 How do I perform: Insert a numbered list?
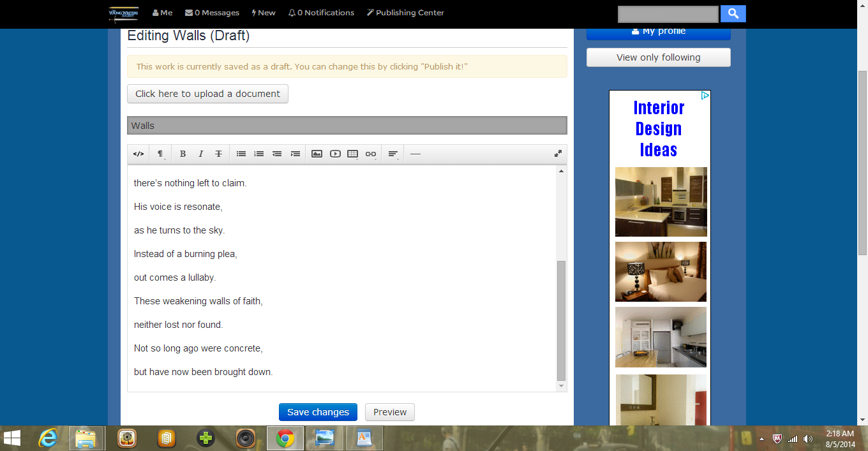tap(259, 154)
